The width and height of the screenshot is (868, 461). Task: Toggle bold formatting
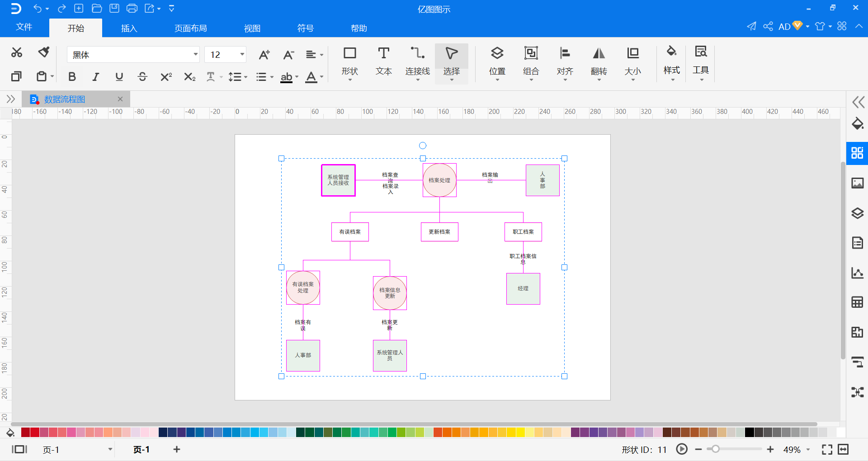click(x=72, y=77)
